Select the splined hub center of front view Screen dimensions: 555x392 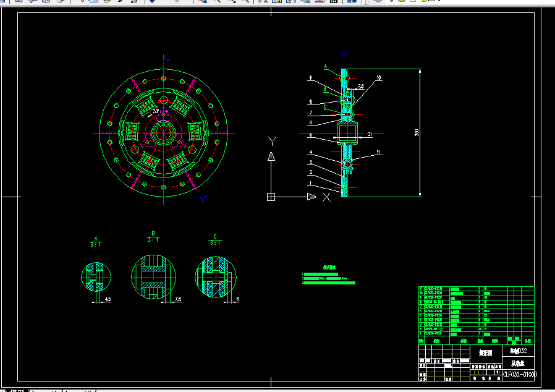point(163,133)
